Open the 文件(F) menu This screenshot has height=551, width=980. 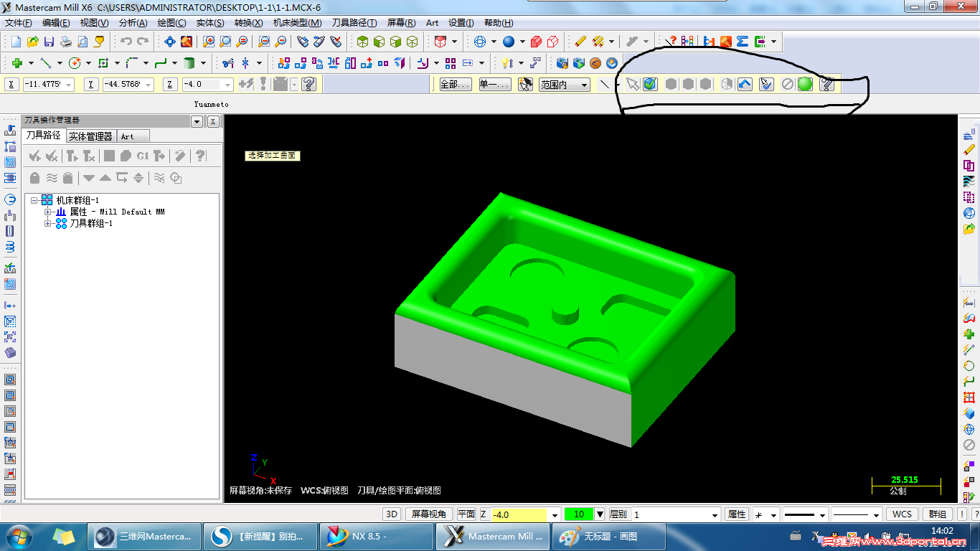tap(19, 23)
